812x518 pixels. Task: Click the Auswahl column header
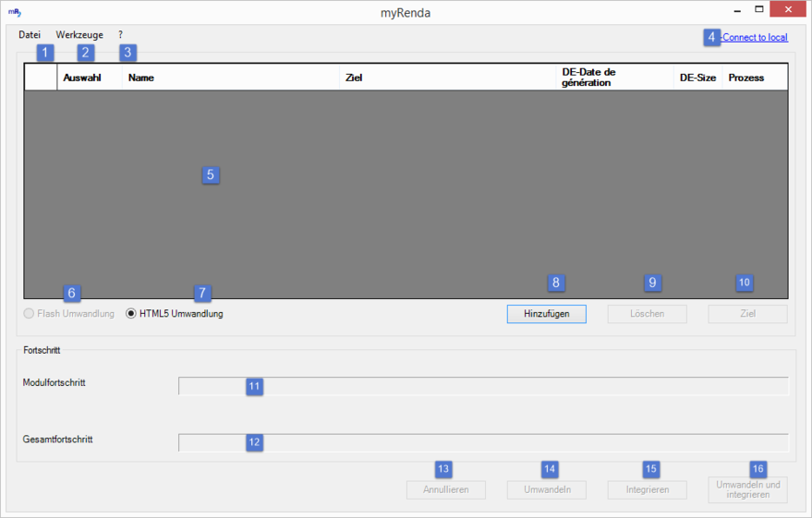pyautogui.click(x=89, y=78)
